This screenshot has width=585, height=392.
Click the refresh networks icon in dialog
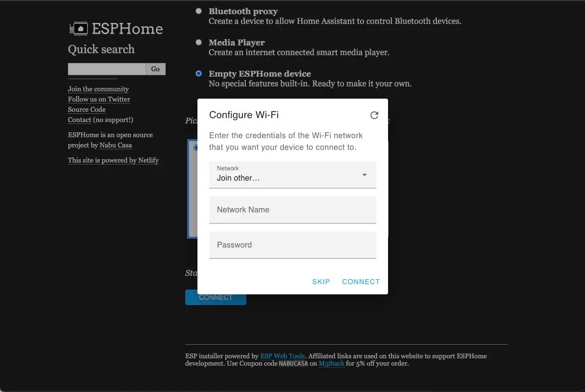374,115
